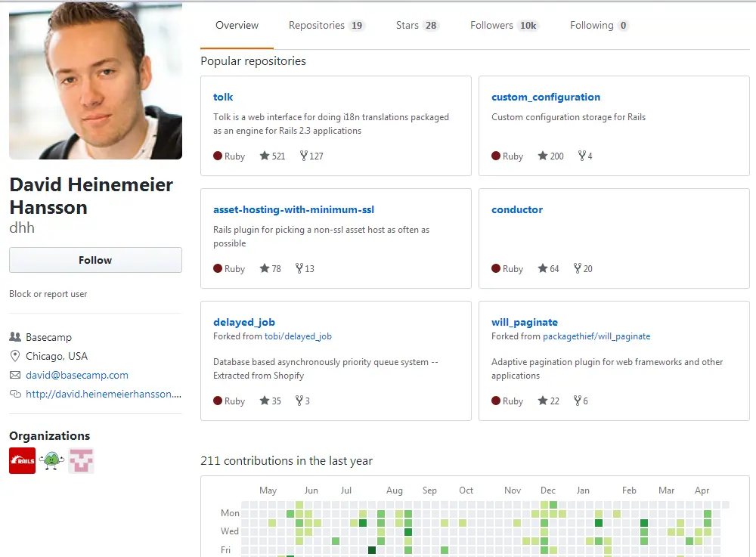
Task: Switch to the Repositories tab
Action: click(326, 26)
